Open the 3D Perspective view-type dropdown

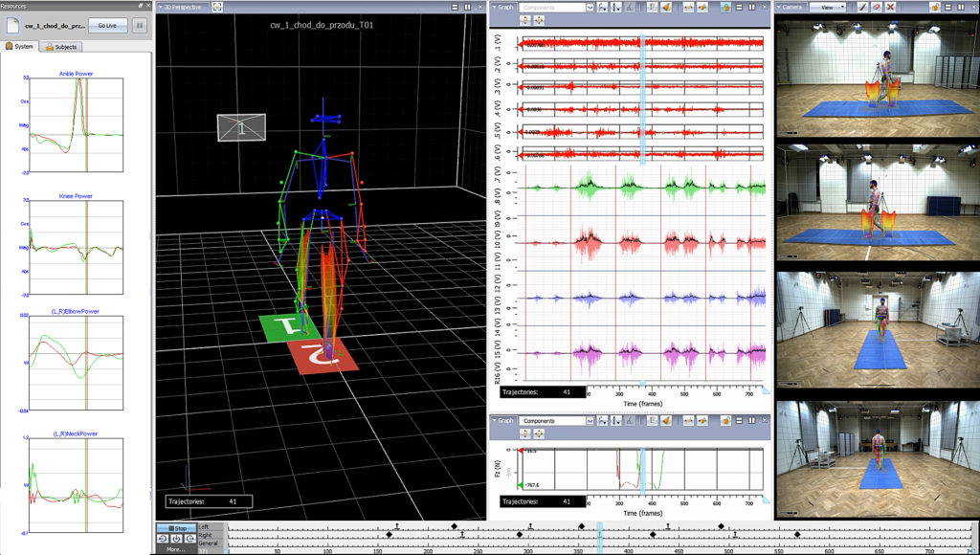pos(181,7)
